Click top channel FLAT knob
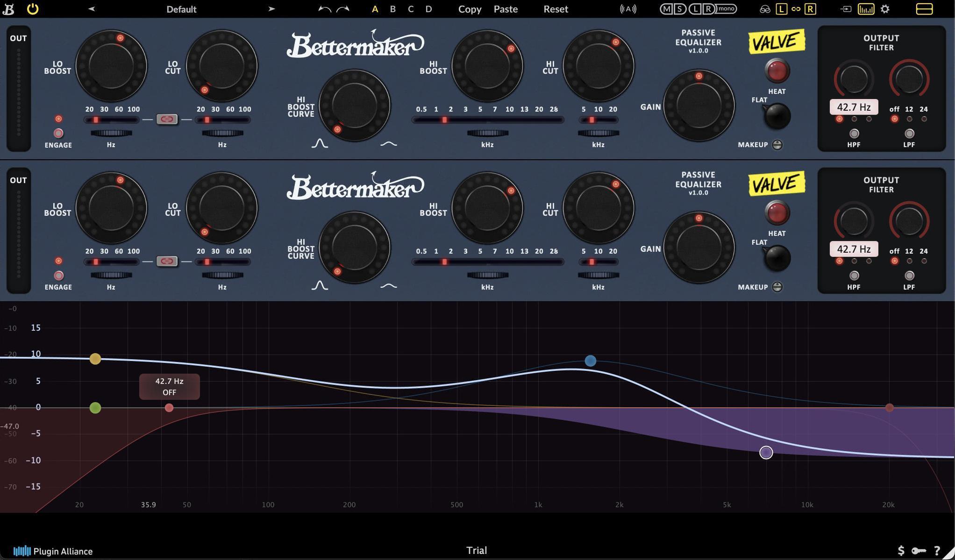The height and width of the screenshot is (560, 955). [777, 116]
